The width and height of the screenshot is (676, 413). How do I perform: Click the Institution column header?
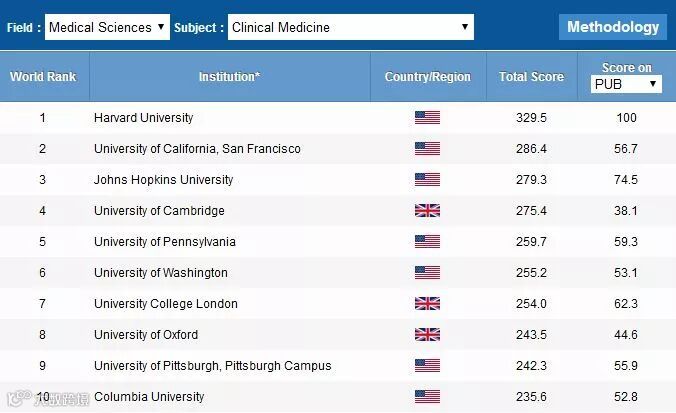229,77
